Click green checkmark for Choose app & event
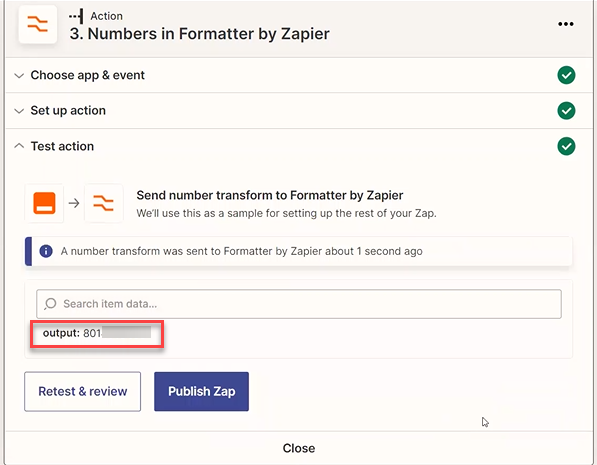This screenshot has width=597, height=465. [x=566, y=75]
